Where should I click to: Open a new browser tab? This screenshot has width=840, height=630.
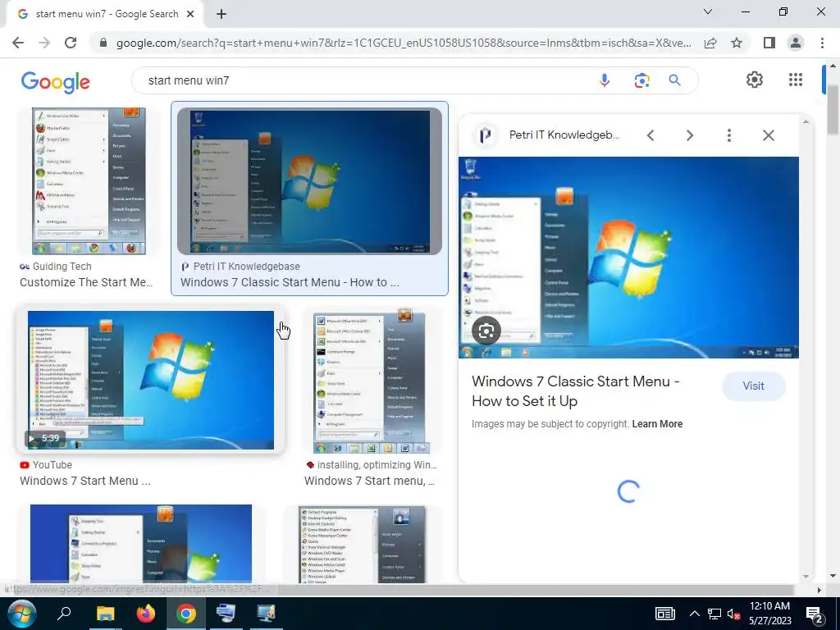pos(221,15)
